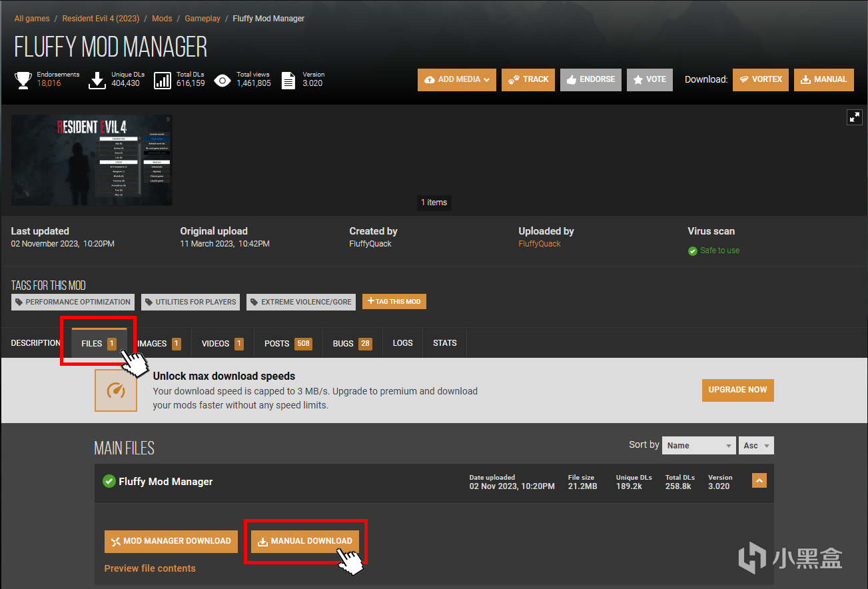Click the speedometer premium speed icon
The image size is (868, 589).
click(116, 390)
